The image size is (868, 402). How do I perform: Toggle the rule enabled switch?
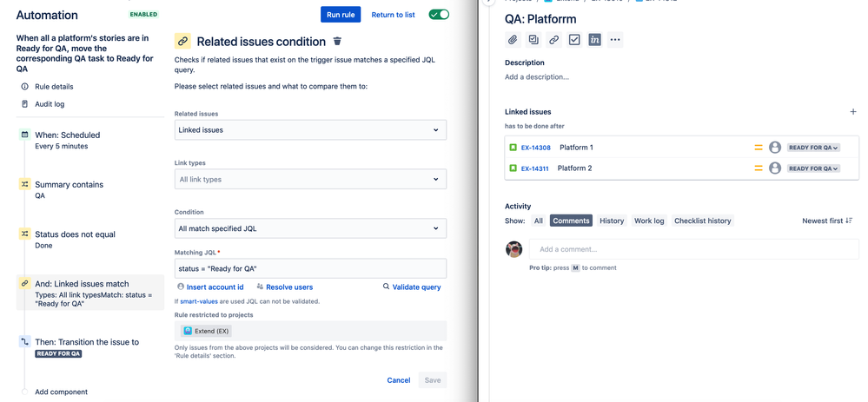(x=439, y=15)
